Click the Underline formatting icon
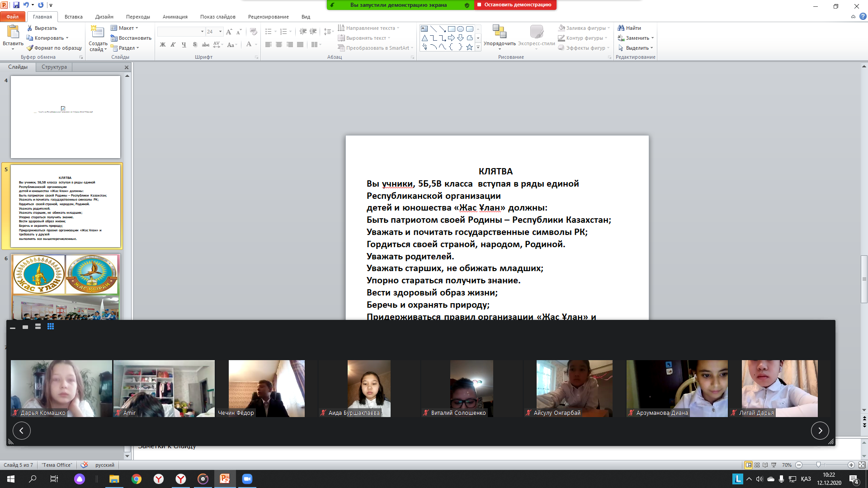Viewport: 868px width, 488px height. tap(184, 45)
